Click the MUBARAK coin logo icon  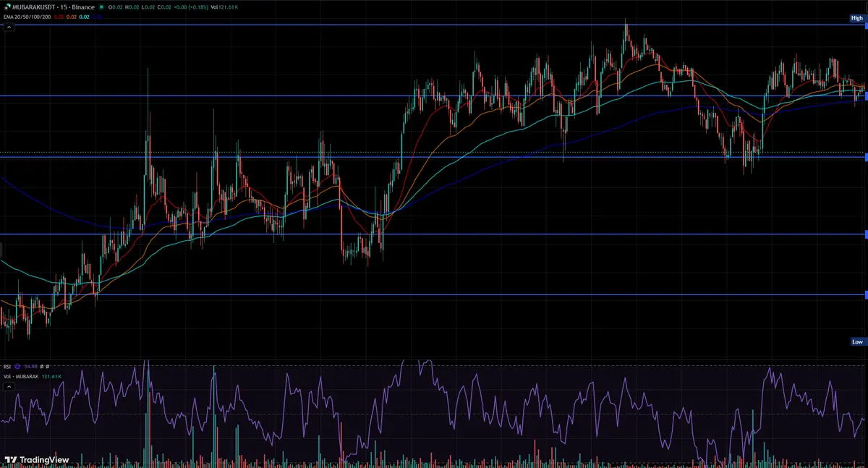[x=7, y=7]
